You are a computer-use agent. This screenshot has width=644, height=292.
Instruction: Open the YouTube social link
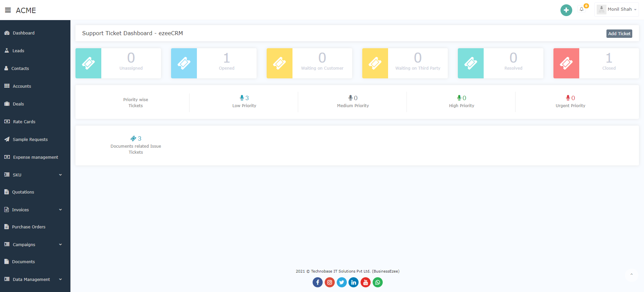click(366, 282)
